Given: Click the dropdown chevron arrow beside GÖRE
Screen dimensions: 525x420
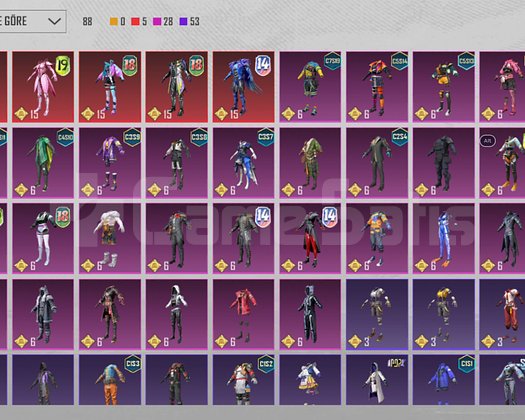Looking at the screenshot, I should 54,21.
